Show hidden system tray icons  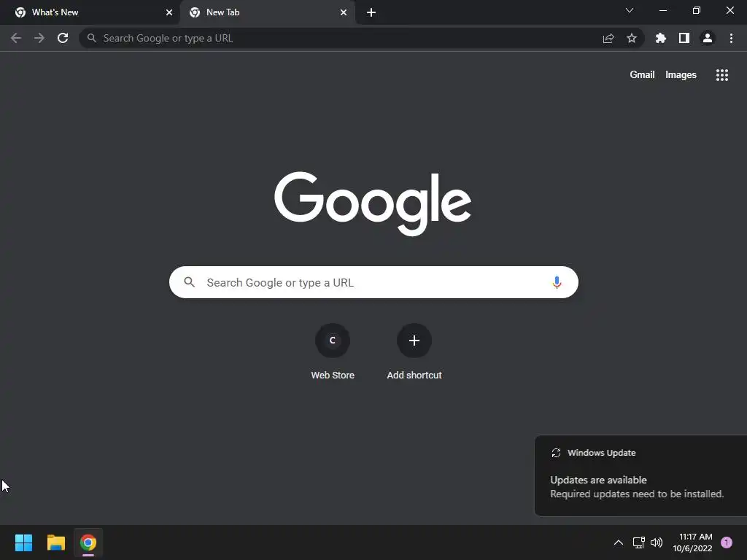pyautogui.click(x=619, y=542)
